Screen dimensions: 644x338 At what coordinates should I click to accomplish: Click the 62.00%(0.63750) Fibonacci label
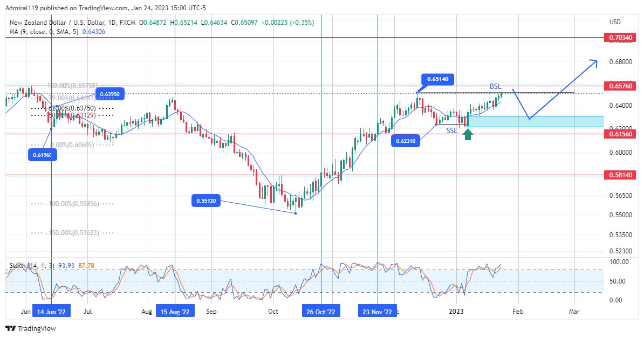pos(72,108)
